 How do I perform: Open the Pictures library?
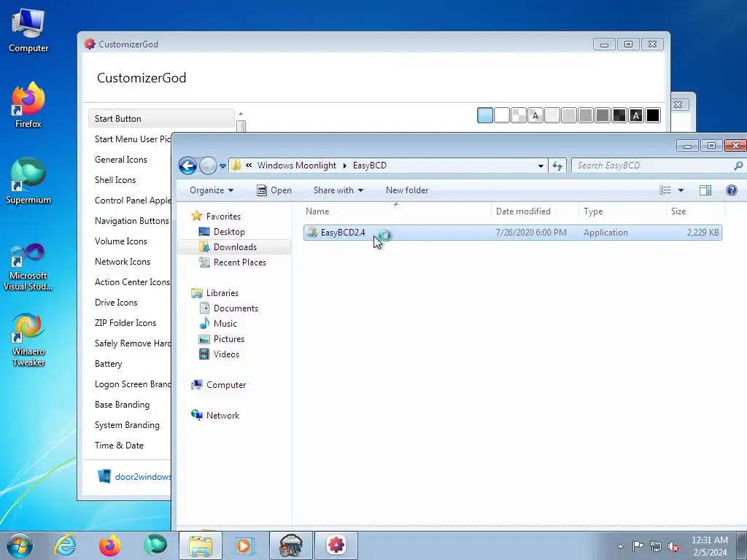228,339
